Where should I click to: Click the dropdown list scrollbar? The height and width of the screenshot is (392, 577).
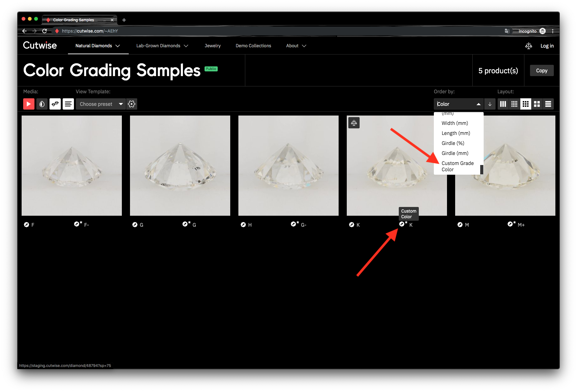482,169
